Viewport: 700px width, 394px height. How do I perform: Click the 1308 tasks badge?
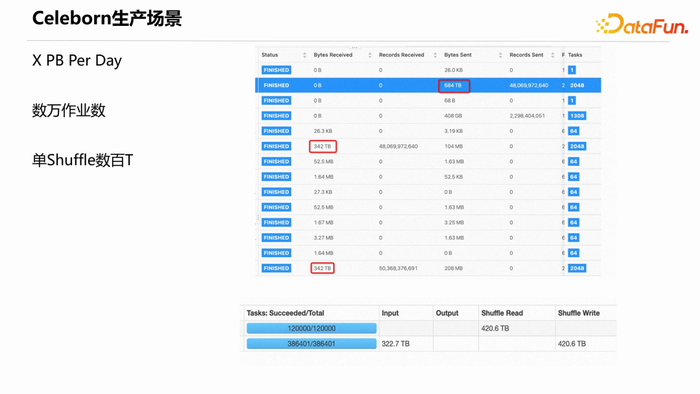click(577, 116)
